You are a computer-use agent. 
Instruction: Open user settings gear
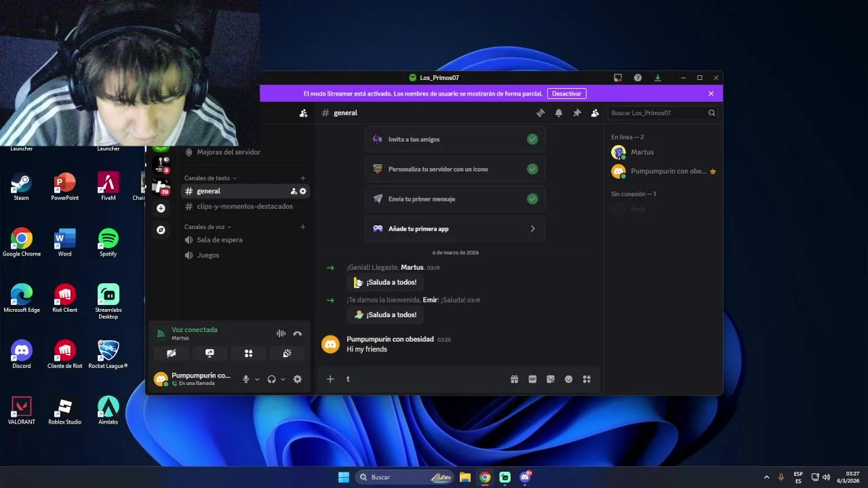click(x=297, y=380)
